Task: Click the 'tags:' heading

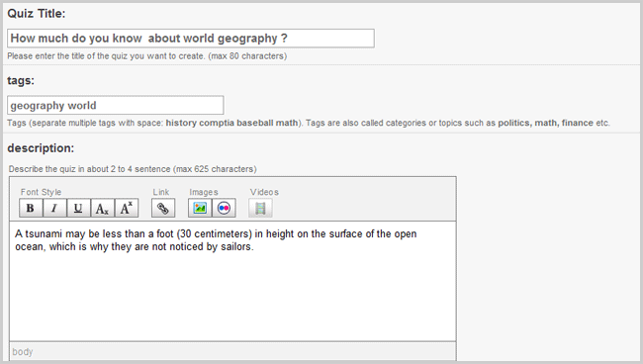Action: click(21, 80)
